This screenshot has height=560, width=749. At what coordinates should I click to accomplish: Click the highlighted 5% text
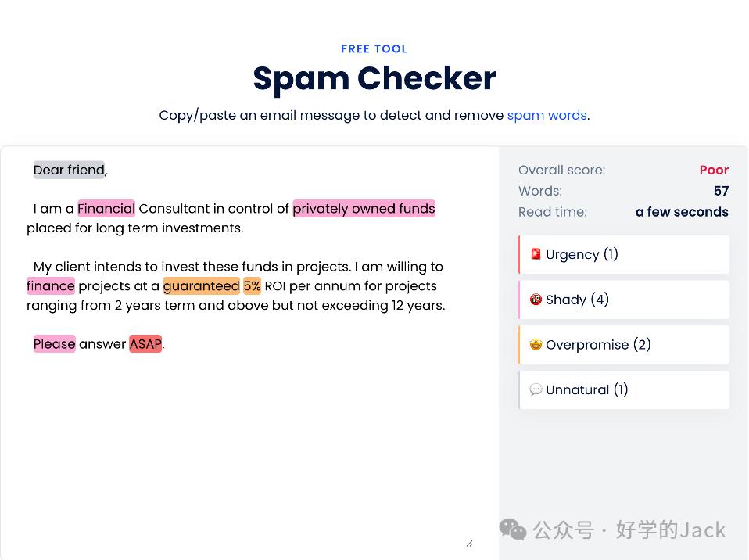[252, 286]
